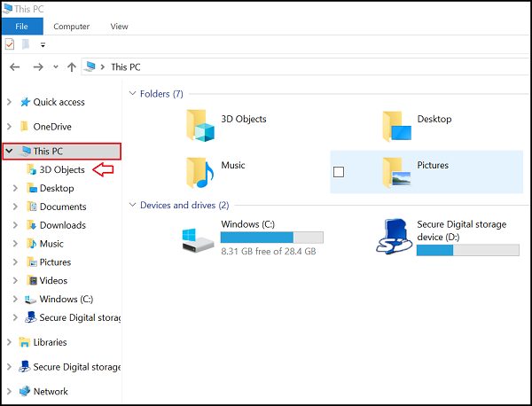Screen dimensions: 532x406
Task: Click the Properties checkmark quick access icon
Action: click(x=10, y=44)
